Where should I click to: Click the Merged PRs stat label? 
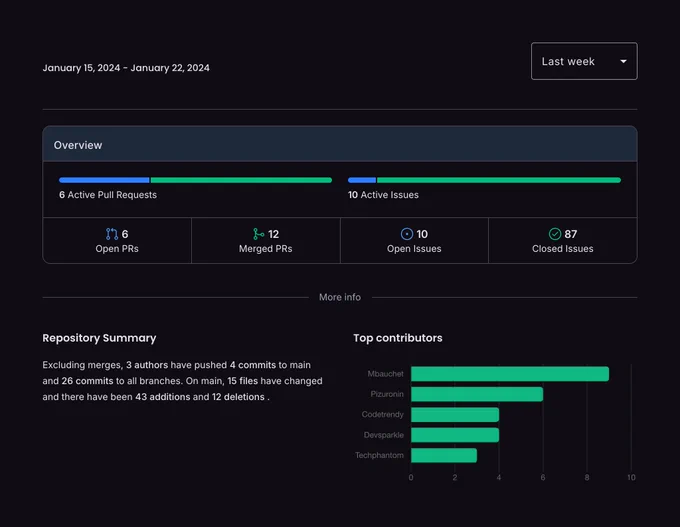[265, 249]
